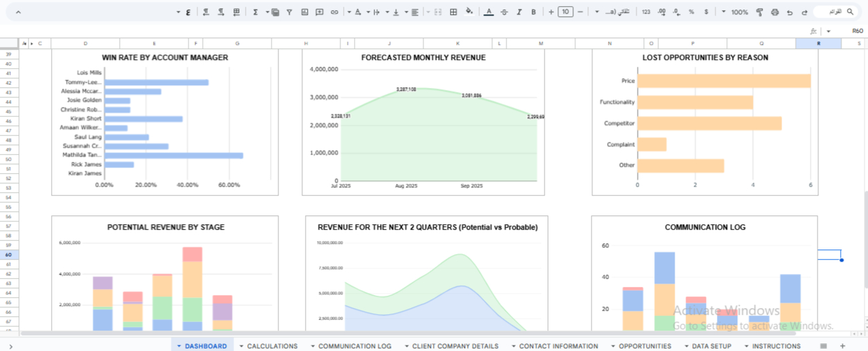Switch to the COMMUNICATION LOG sheet tab

coord(355,346)
